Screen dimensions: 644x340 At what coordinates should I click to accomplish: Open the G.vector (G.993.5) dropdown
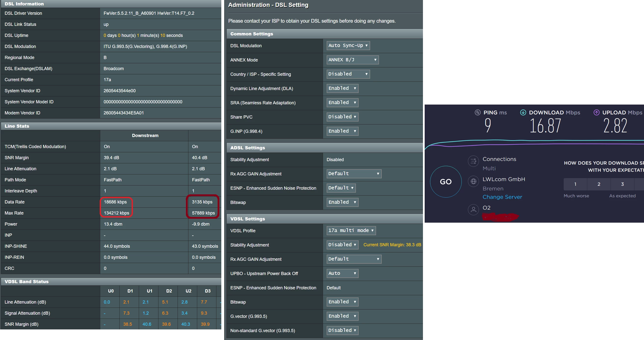342,316
